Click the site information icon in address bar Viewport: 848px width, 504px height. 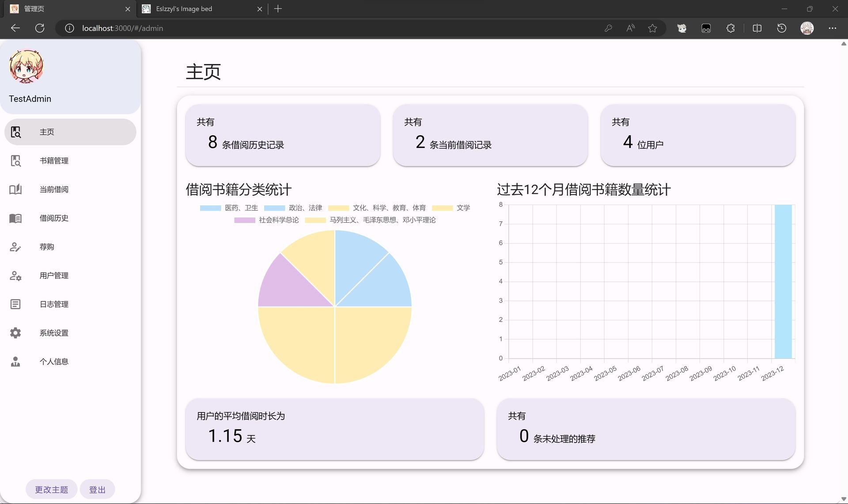(x=69, y=28)
